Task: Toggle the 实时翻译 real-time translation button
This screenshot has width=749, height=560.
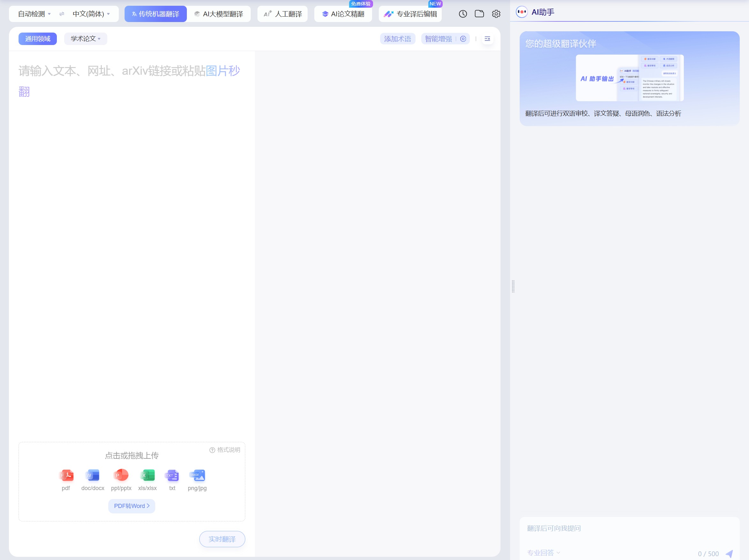Action: click(x=222, y=539)
